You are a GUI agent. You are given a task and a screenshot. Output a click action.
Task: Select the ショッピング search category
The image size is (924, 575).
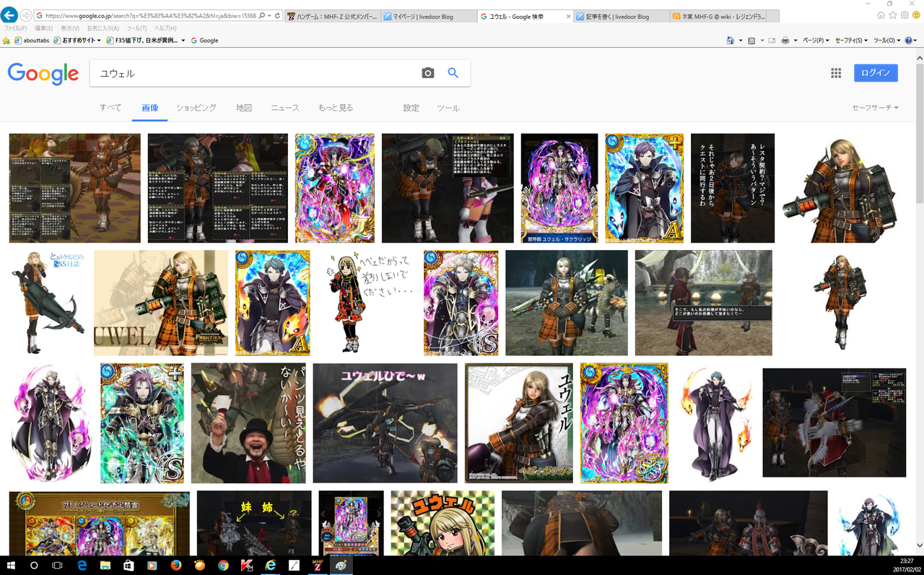(196, 108)
